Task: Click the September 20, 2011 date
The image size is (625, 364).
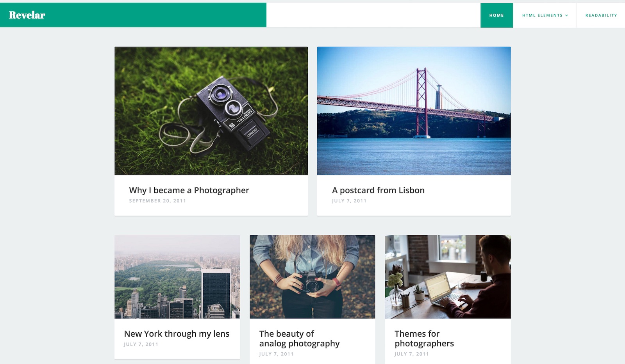Action: coord(157,201)
